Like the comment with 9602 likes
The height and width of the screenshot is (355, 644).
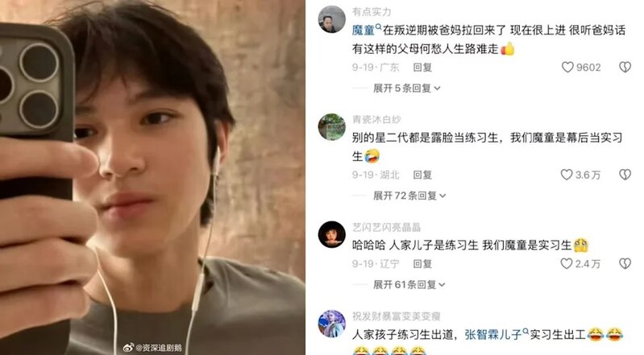(567, 68)
